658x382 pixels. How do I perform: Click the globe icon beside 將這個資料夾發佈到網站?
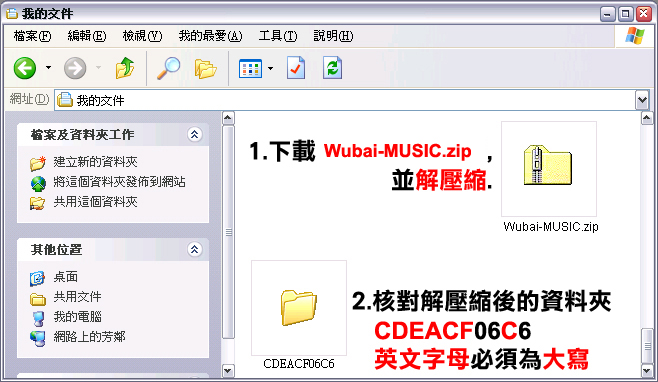pyautogui.click(x=38, y=183)
